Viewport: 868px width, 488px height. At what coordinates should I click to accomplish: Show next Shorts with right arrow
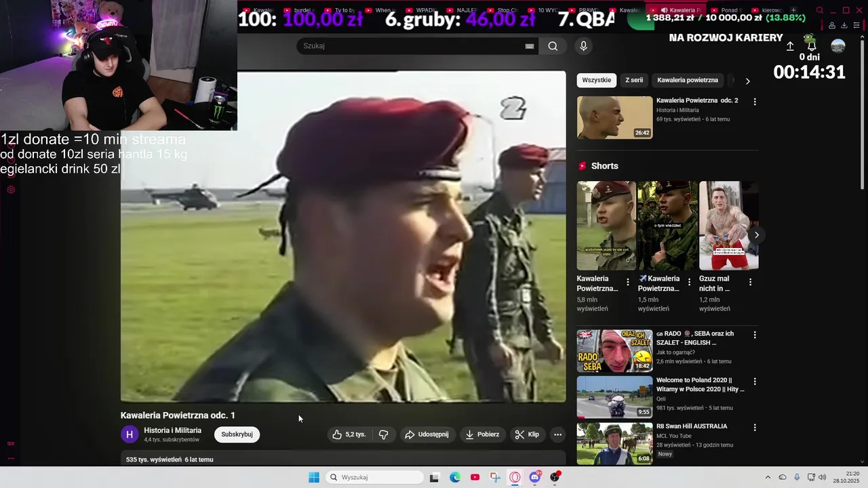point(757,235)
